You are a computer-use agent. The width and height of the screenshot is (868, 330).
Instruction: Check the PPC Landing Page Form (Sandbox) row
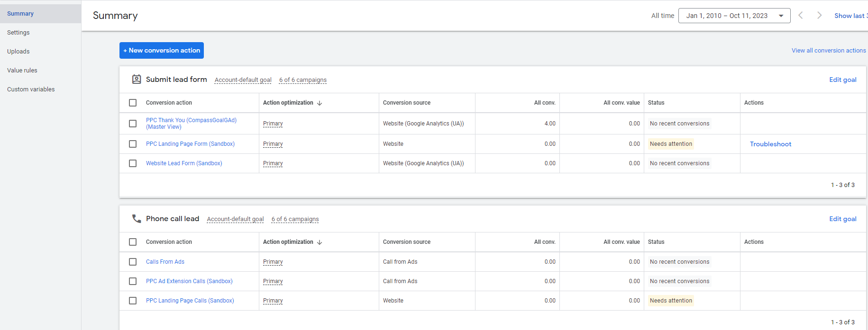133,144
